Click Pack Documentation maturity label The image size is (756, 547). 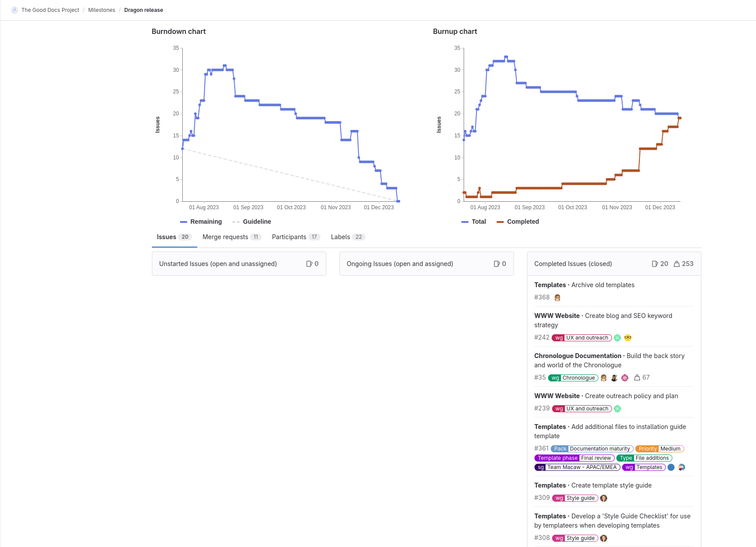(x=592, y=449)
